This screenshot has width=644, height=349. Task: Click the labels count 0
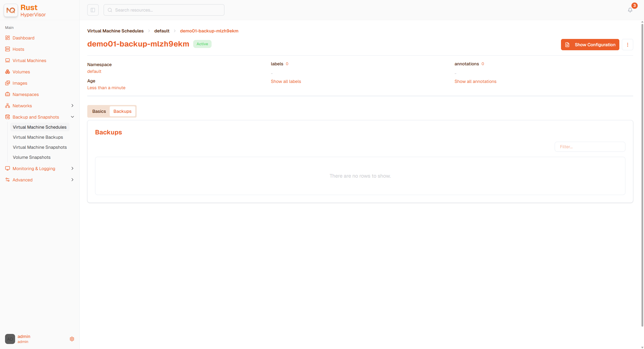click(287, 64)
